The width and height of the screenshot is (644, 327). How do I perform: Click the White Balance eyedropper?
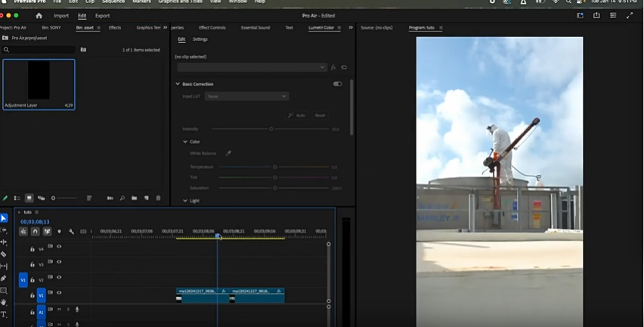coord(228,154)
